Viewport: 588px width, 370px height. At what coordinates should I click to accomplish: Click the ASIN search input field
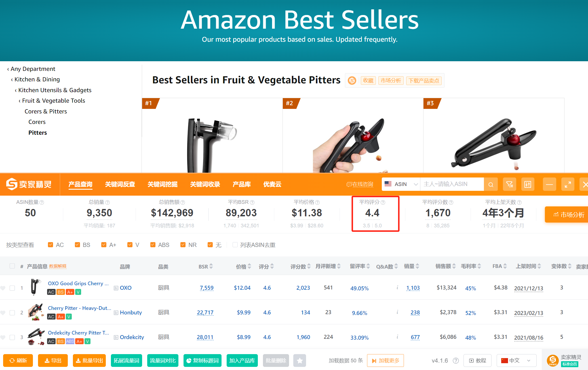(452, 184)
